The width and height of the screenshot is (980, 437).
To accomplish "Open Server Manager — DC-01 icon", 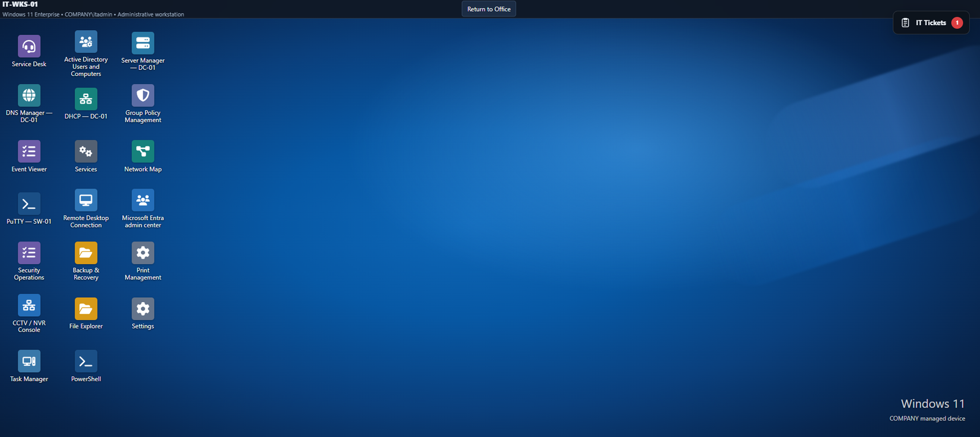I will (143, 43).
